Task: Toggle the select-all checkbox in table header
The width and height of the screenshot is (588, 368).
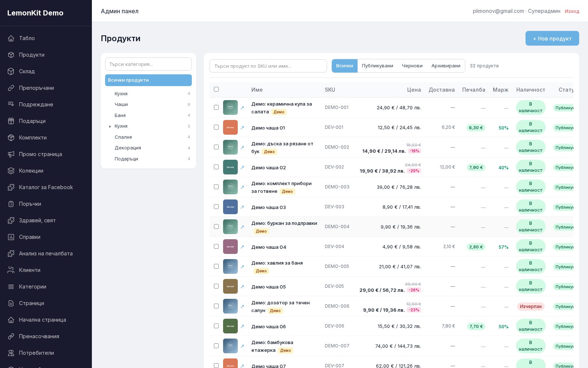Action: point(216,89)
